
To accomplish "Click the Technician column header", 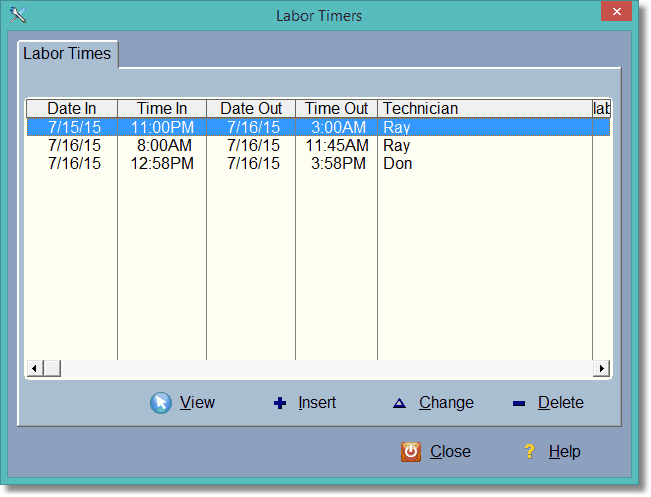I will 485,108.
